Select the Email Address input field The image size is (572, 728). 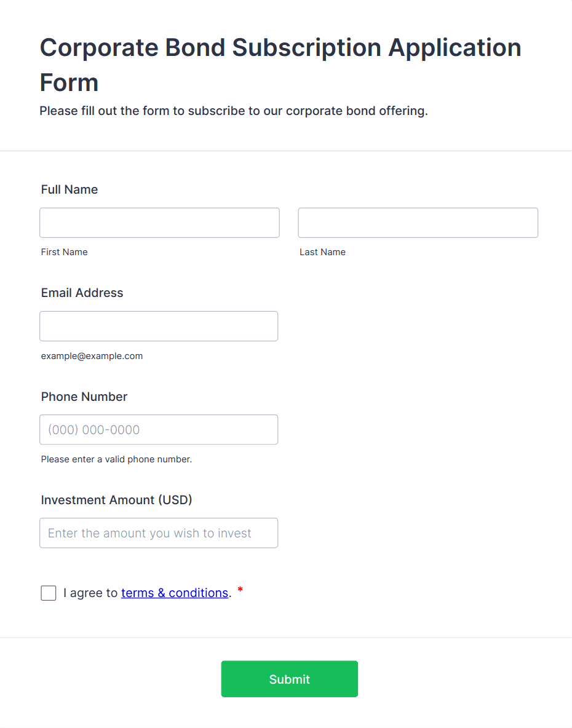tap(159, 326)
